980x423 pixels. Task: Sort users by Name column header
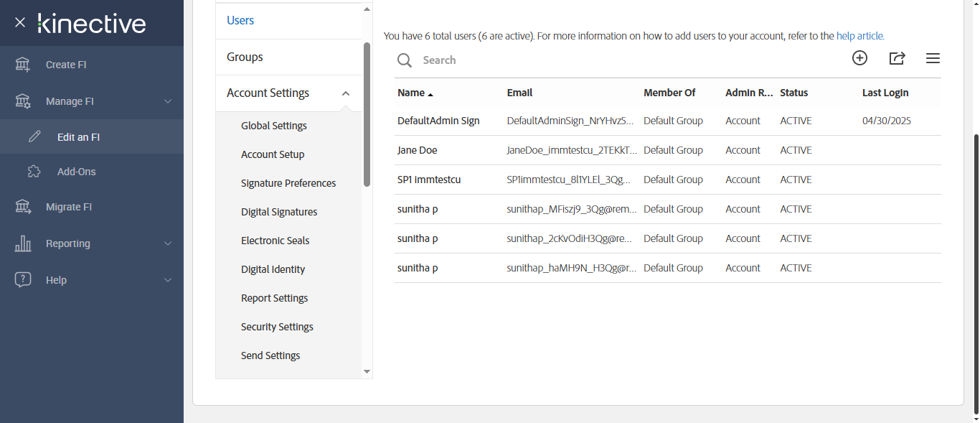411,93
